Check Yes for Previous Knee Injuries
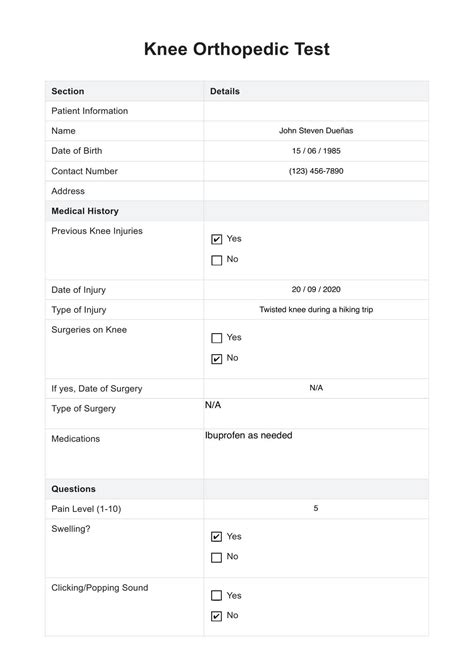Image resolution: width=474 pixels, height=656 pixels. click(x=216, y=239)
